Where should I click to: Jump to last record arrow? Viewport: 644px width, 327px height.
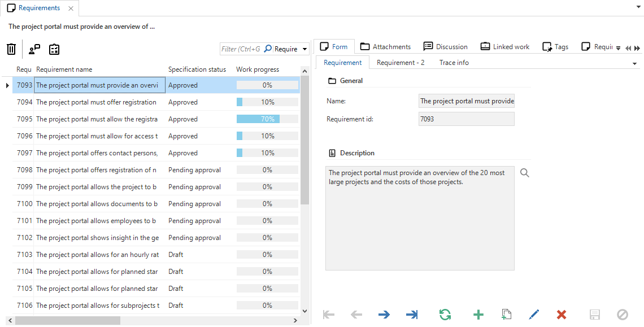(412, 315)
